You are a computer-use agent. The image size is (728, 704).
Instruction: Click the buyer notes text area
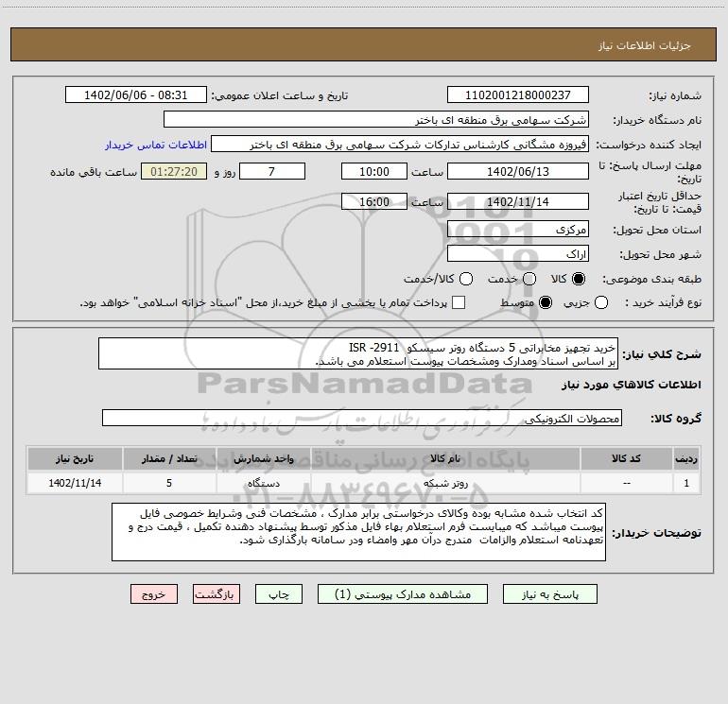[x=358, y=532]
